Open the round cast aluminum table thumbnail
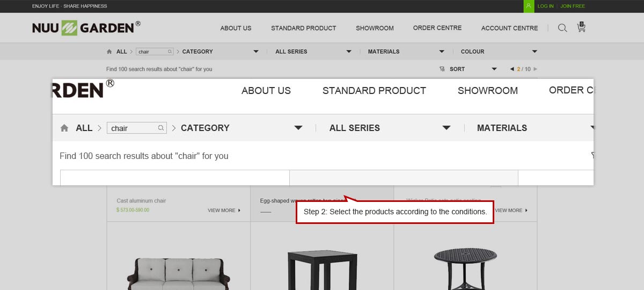This screenshot has height=290, width=644. click(x=465, y=269)
